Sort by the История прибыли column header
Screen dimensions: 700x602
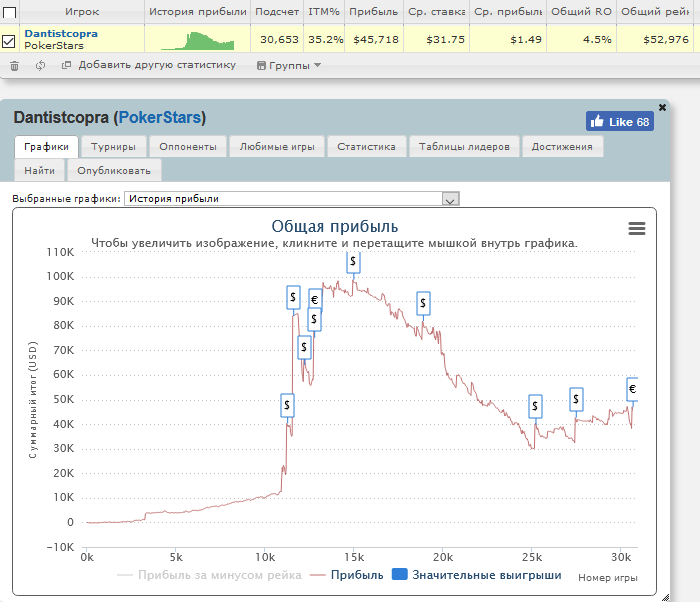[x=197, y=12]
